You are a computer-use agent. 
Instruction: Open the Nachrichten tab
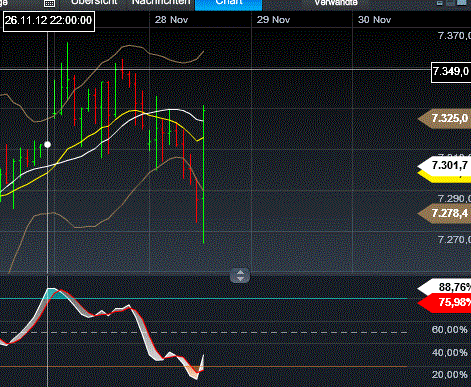click(x=161, y=2)
